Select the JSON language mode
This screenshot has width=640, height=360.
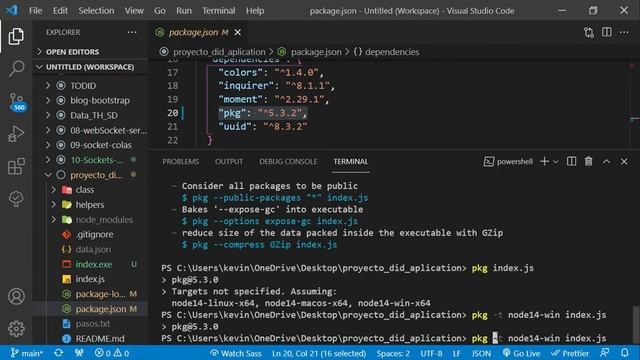(481, 353)
